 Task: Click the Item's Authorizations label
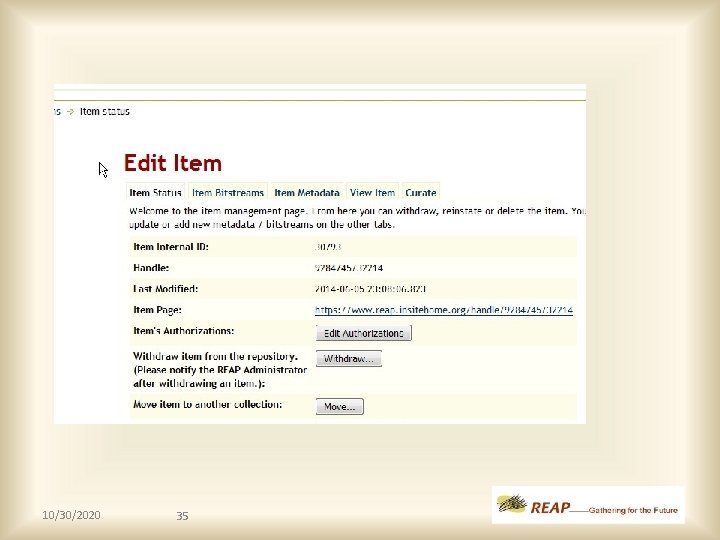point(184,331)
